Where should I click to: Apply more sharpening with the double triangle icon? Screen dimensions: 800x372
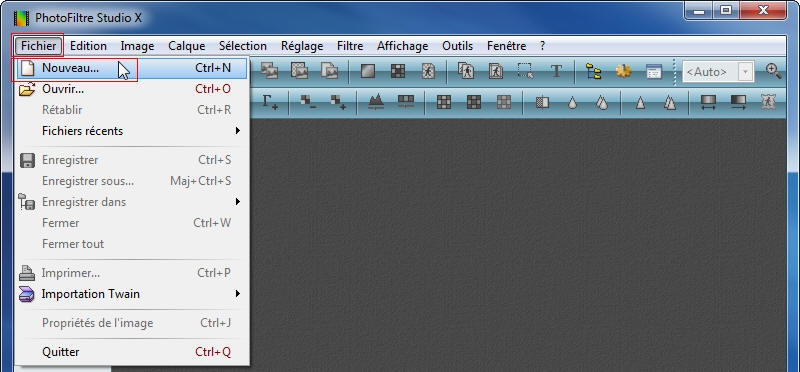point(670,103)
